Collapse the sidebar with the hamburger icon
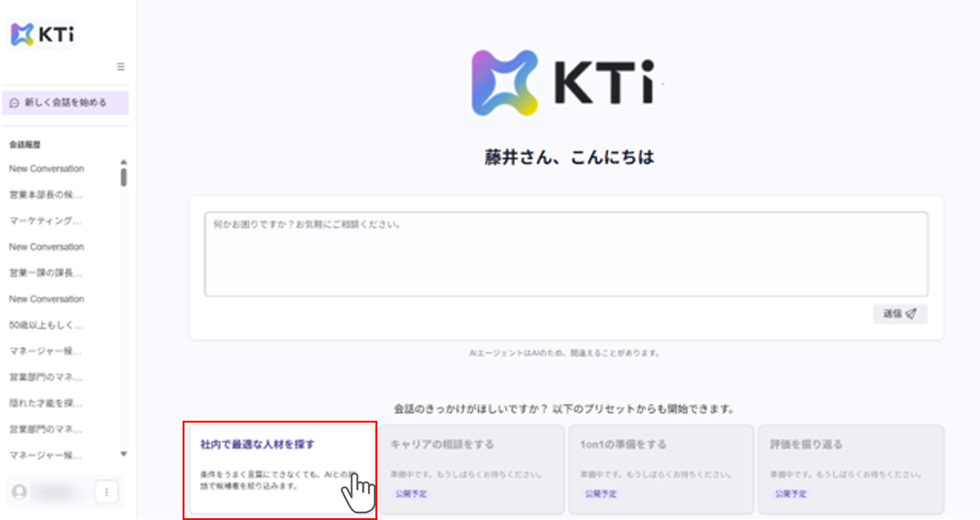980x520 pixels. point(121,67)
